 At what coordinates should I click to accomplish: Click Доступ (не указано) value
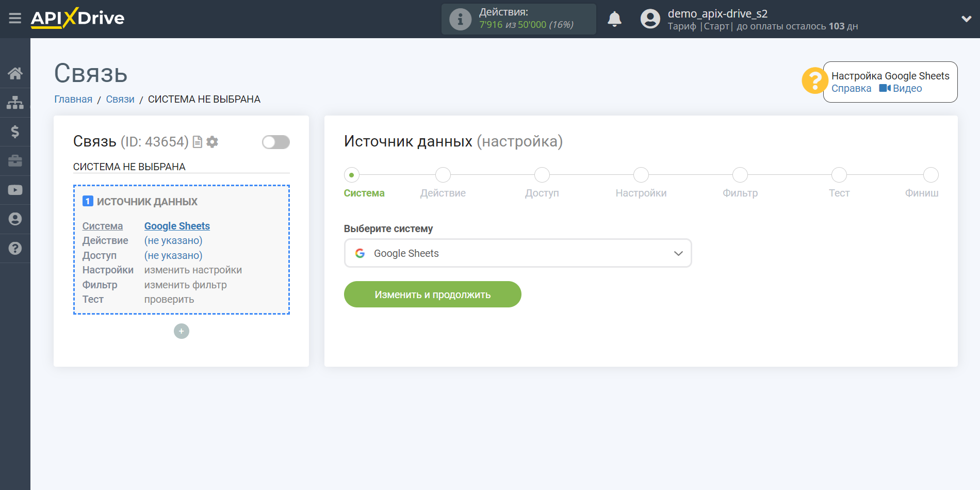tap(173, 255)
